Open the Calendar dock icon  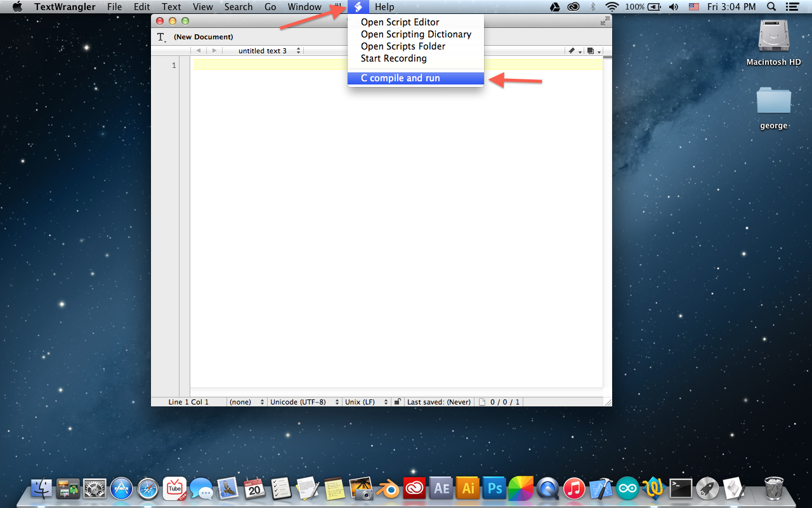click(x=254, y=488)
